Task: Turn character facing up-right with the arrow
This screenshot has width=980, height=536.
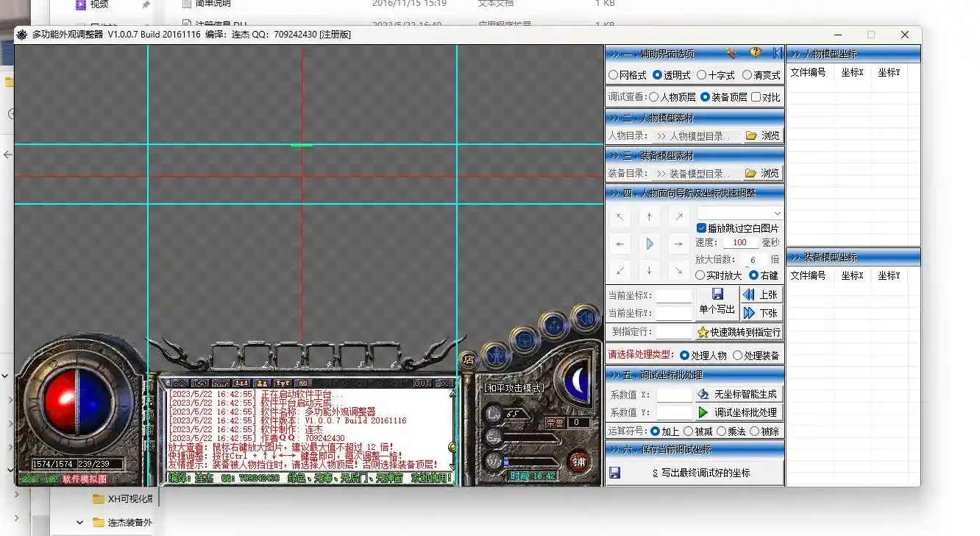Action: click(x=678, y=217)
